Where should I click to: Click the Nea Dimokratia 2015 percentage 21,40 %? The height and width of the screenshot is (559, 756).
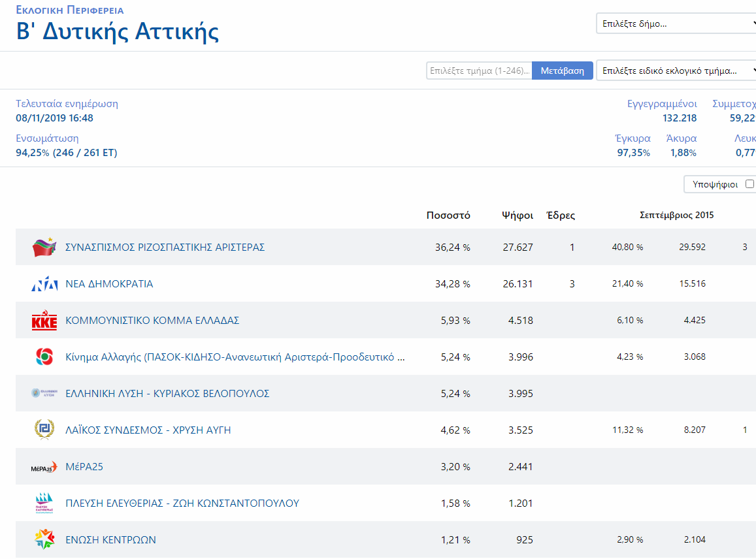coord(627,284)
